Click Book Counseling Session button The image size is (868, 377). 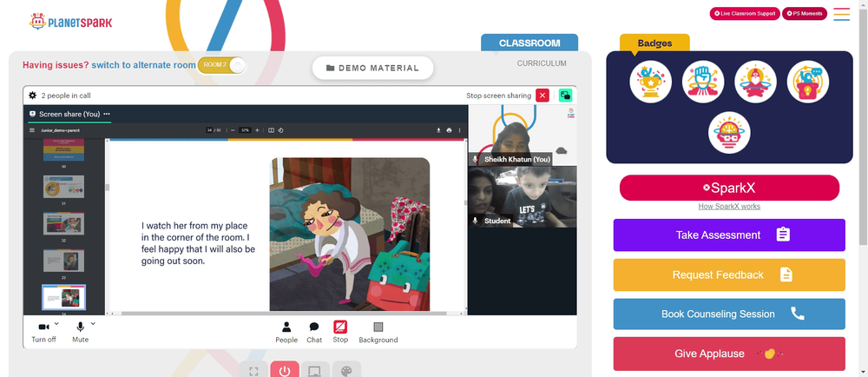tap(729, 314)
